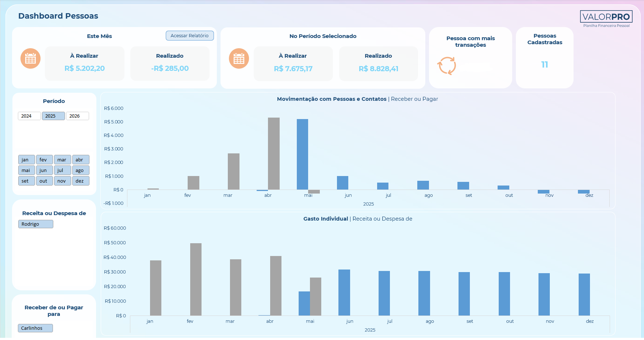Select Rodrigo in Receita ou Despesa de
Viewport: 644px width, 340px height.
[36, 224]
